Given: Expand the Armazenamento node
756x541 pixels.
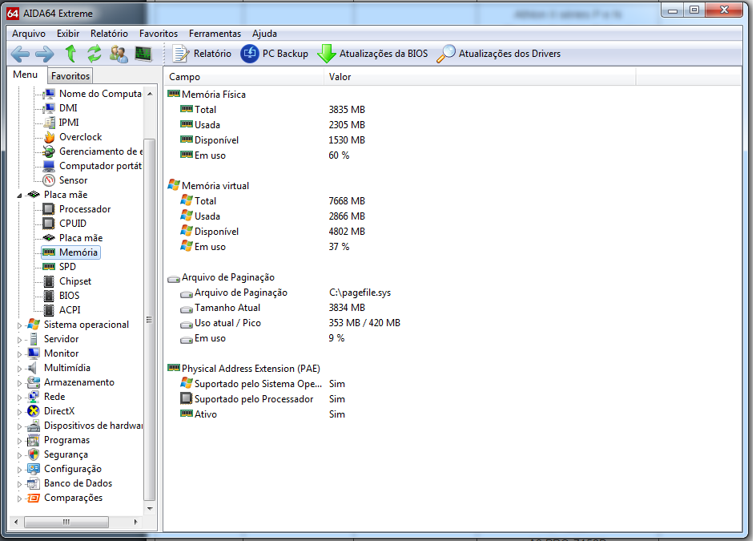Looking at the screenshot, I should pos(19,384).
